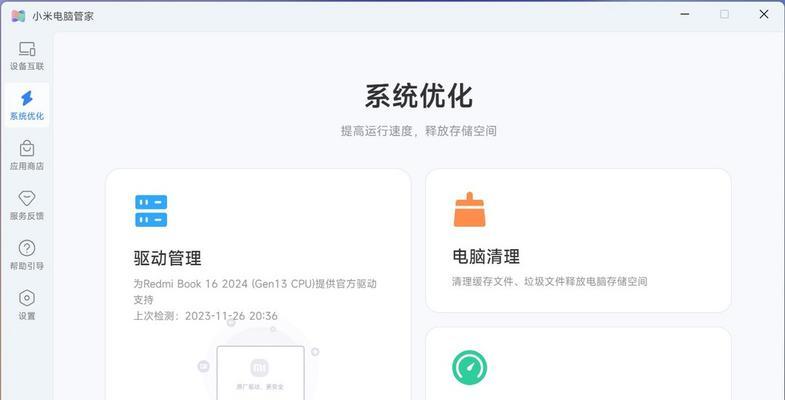Image resolution: width=785 pixels, height=400 pixels.
Task: Click the orange 电脑清理 brush icon
Action: pos(469,209)
